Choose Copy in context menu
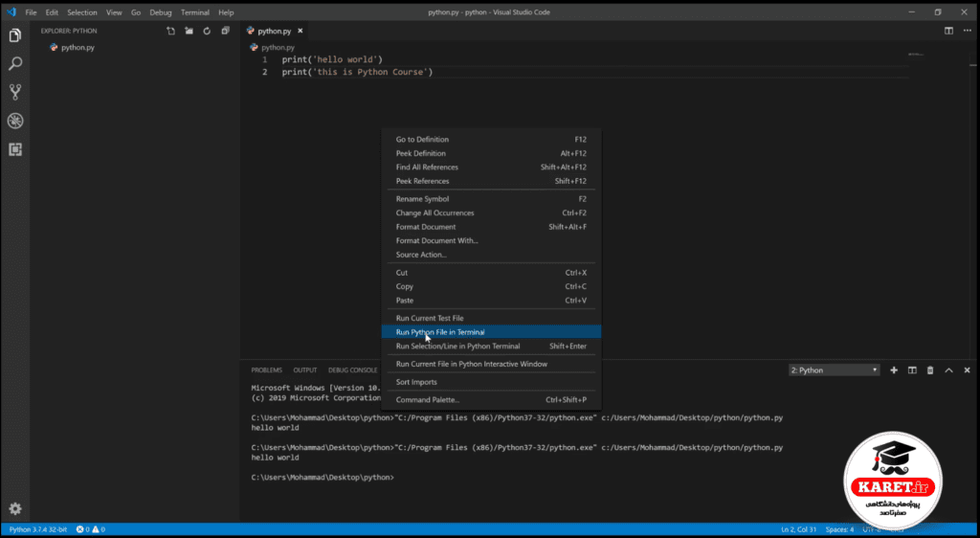This screenshot has width=980, height=538. pyautogui.click(x=491, y=286)
